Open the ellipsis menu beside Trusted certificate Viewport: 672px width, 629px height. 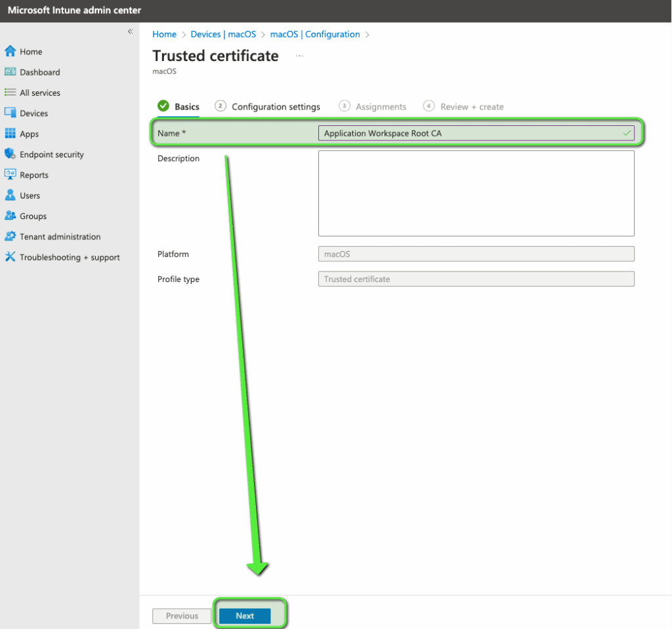(299, 56)
